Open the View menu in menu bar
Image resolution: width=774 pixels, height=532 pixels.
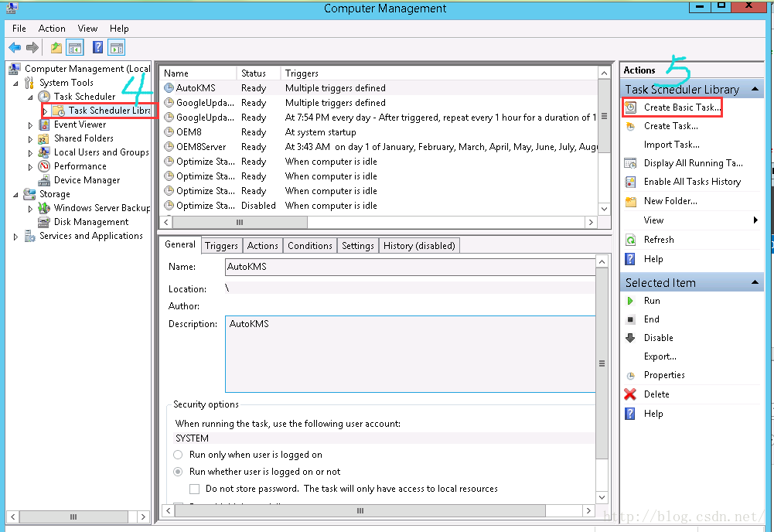pos(87,29)
